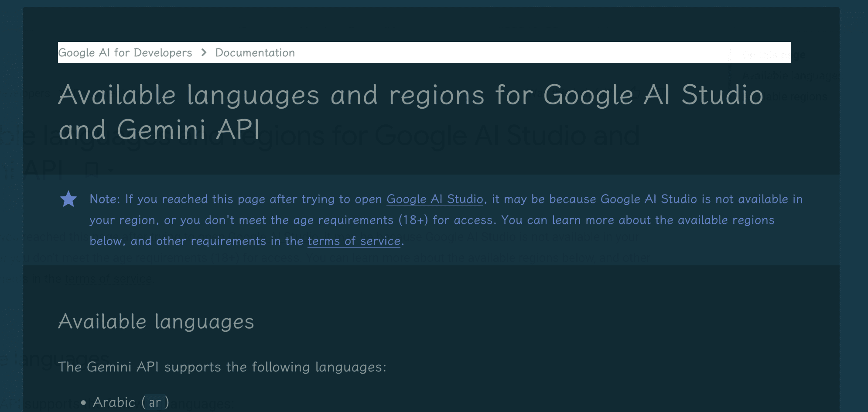Click the Available languages section heading
This screenshot has width=868, height=412.
point(156,322)
